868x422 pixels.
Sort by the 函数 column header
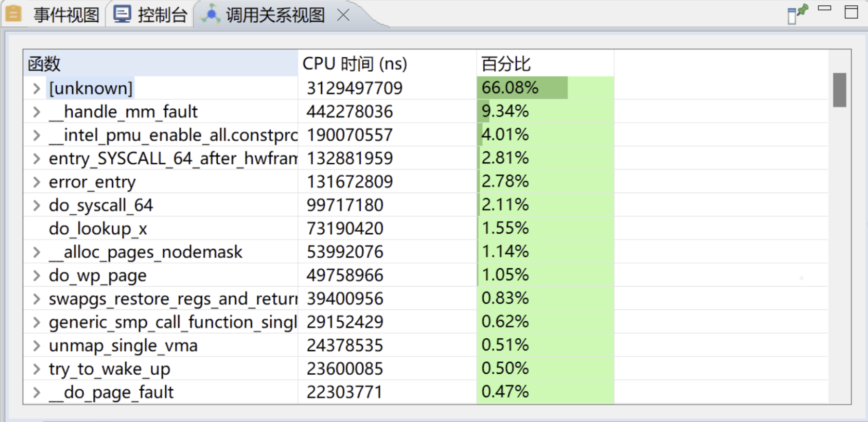[160, 63]
